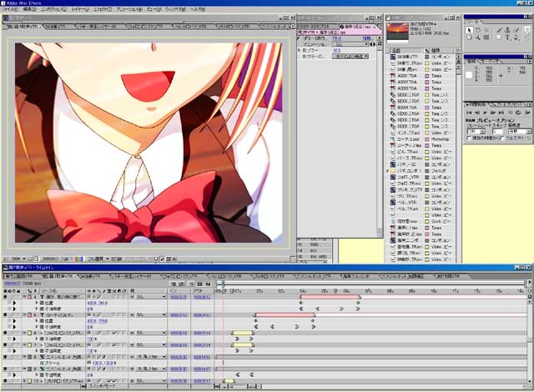Screen dimensions: 534x392
Task: Hide timeline layer 8 video switch
Action: coord(5,357)
